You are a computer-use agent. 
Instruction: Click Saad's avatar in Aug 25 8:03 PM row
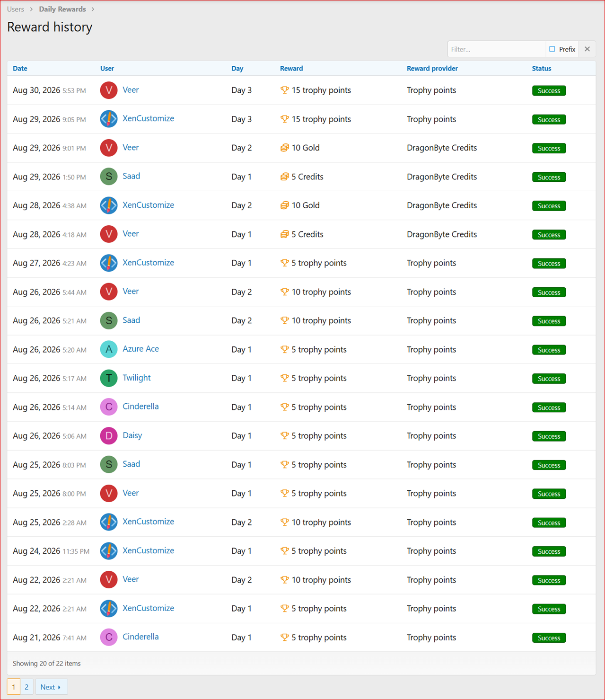point(109,465)
